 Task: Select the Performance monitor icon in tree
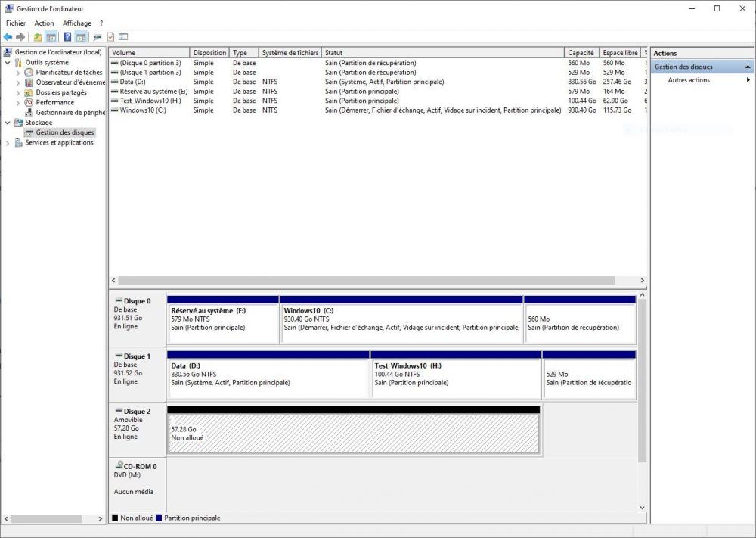29,102
